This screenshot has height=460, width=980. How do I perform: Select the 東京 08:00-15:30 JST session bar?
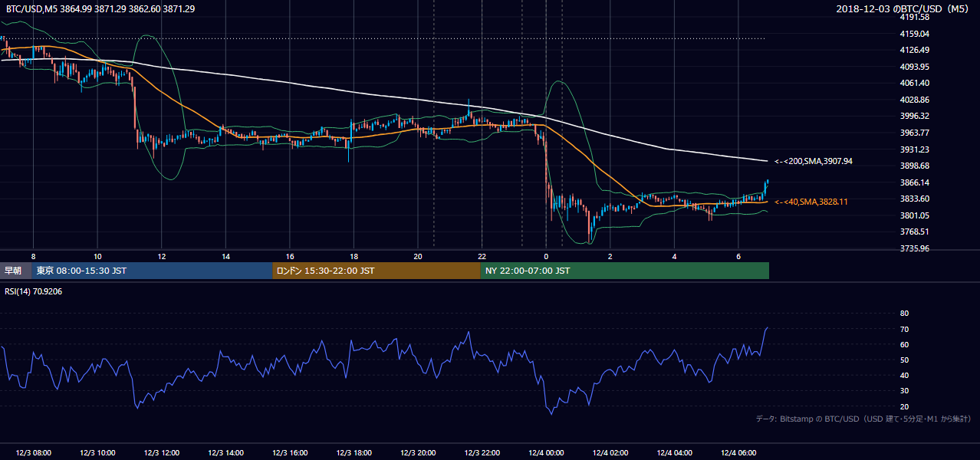coord(152,271)
